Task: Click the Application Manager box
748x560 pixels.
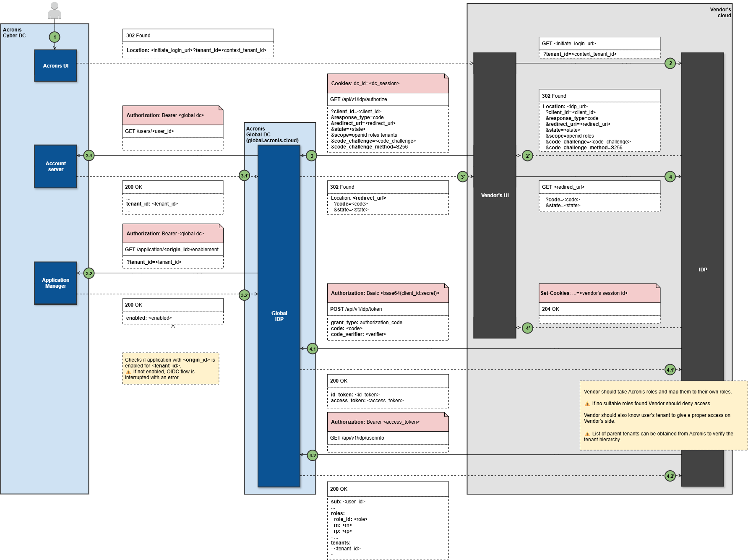Action: click(55, 283)
